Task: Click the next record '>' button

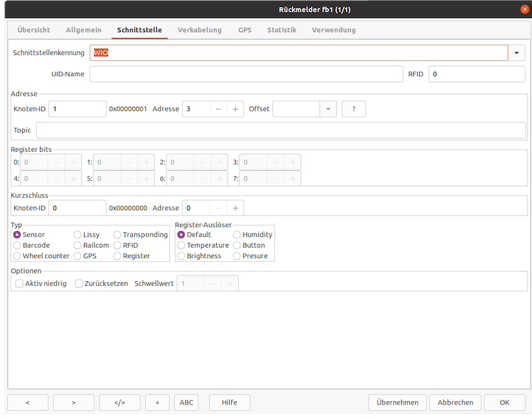Action: (x=74, y=403)
